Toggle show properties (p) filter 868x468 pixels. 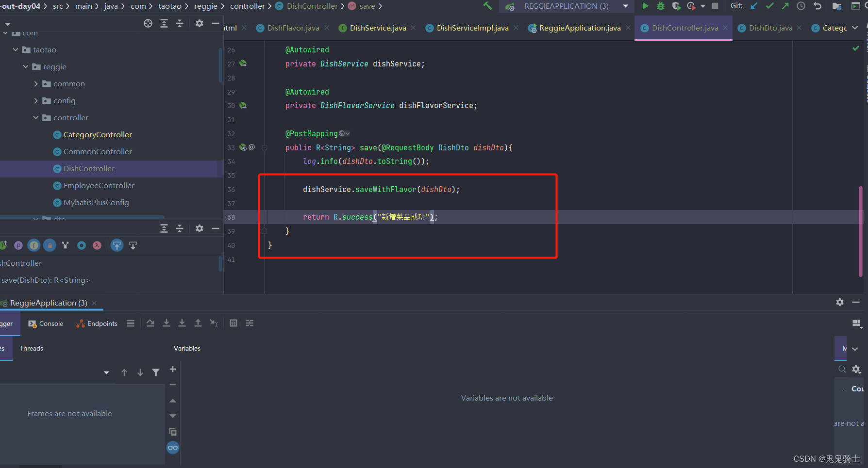coord(18,245)
